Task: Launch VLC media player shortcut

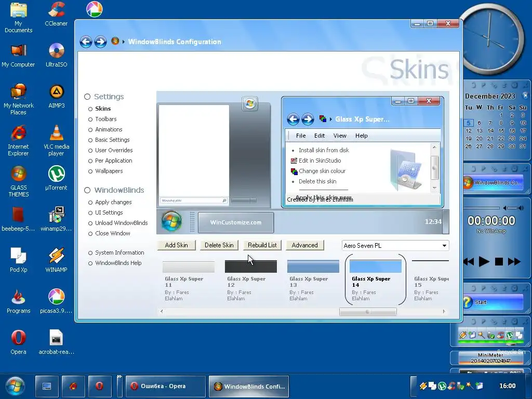Action: [x=56, y=141]
